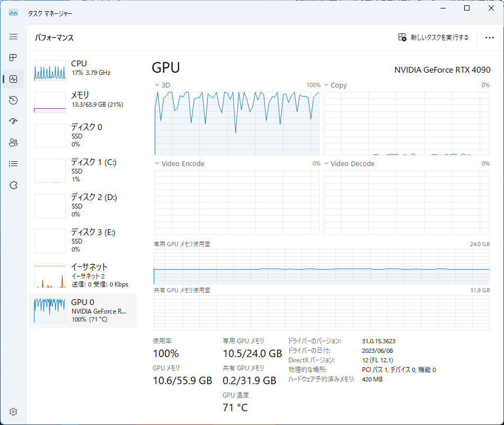Select the ディスク 2 (D:) item
504x425 pixels.
83,205
